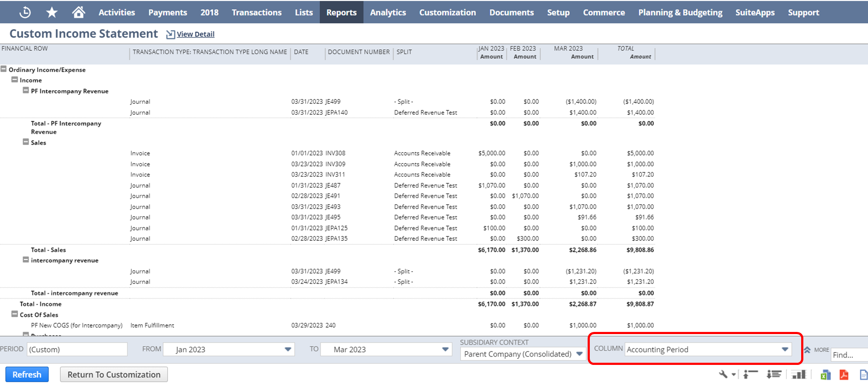Viewport: 868px width, 384px height.
Task: Open the Column dropdown set to Accounting Period
Action: click(708, 349)
